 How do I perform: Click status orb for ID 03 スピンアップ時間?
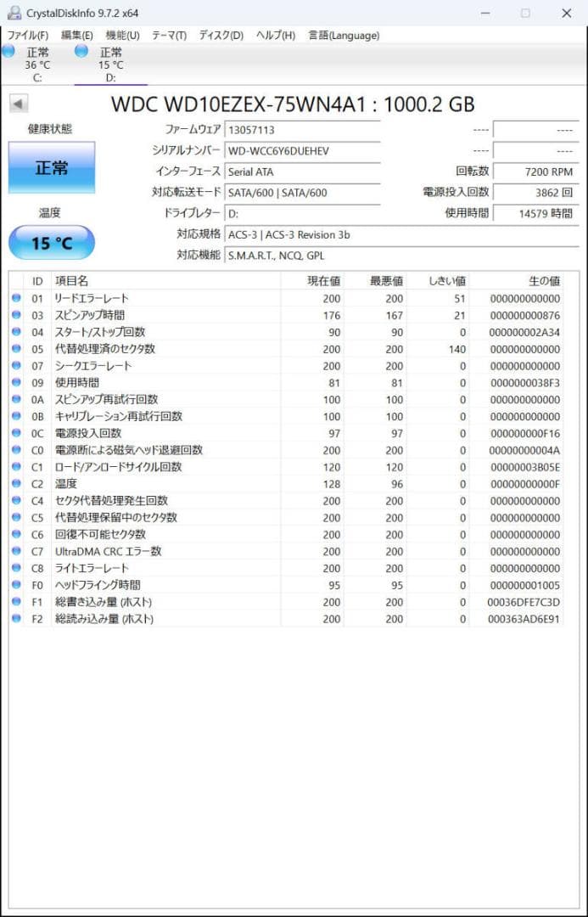tap(16, 315)
